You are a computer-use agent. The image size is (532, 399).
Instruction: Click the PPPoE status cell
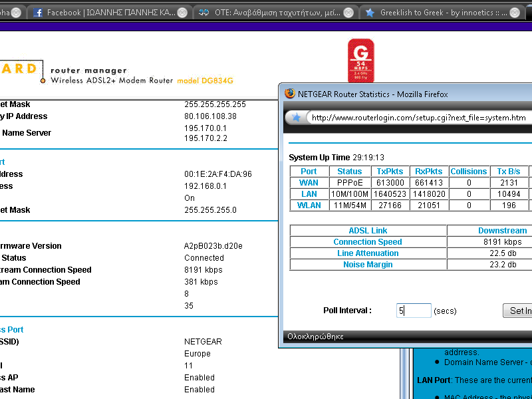pyautogui.click(x=350, y=182)
